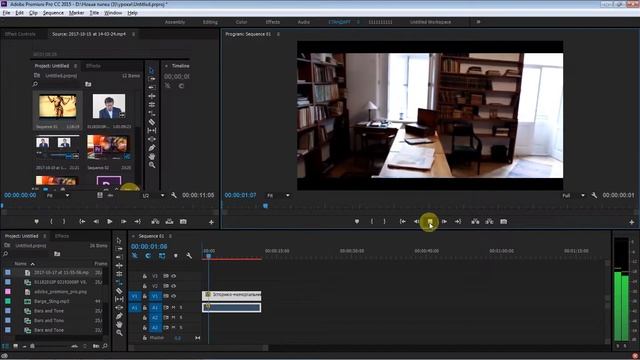Step forward one frame in Program monitor
Image resolution: width=640 pixels, height=360 pixels.
click(x=444, y=221)
